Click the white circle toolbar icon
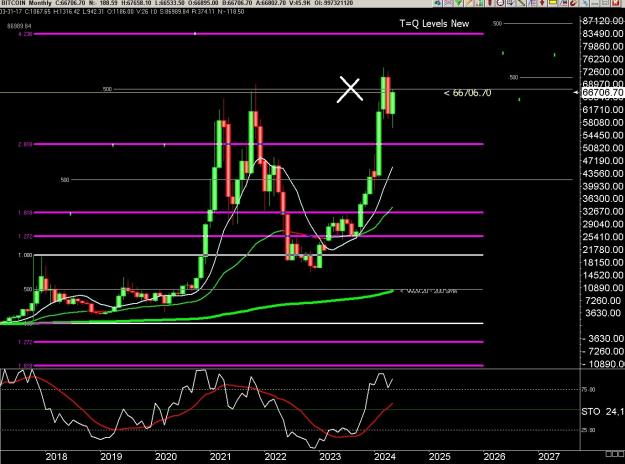Screen dimensions: 625x464 (x=501, y=3)
